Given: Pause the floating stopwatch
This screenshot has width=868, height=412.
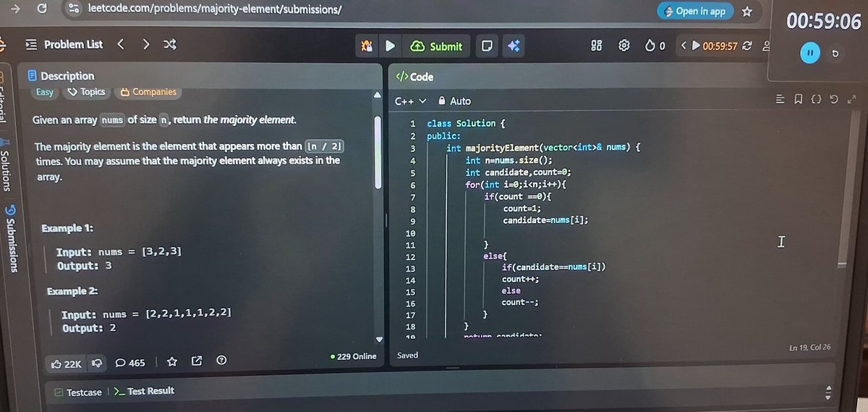Looking at the screenshot, I should click(810, 53).
